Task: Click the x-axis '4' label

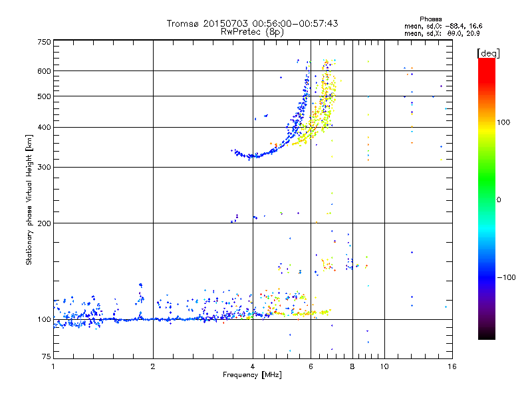Action: point(253,366)
